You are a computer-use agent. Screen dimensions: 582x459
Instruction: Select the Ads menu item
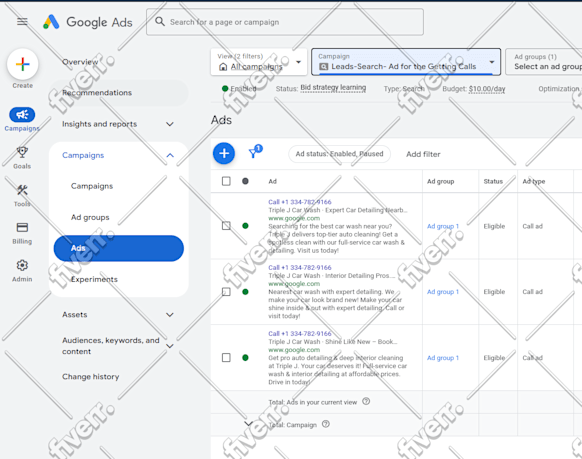pyautogui.click(x=119, y=248)
